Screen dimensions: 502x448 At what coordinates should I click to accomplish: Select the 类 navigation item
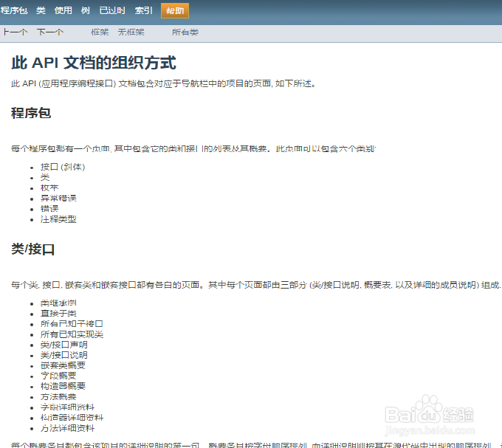(x=41, y=10)
